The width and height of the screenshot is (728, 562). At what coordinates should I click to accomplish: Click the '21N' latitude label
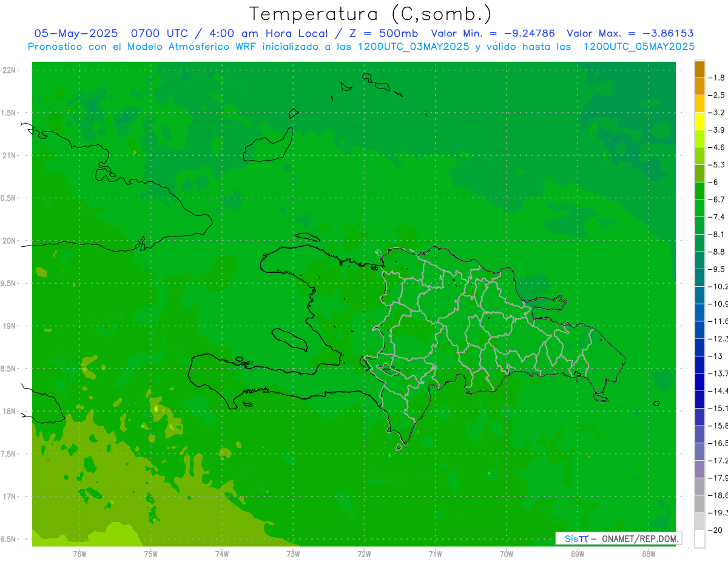pos(9,156)
